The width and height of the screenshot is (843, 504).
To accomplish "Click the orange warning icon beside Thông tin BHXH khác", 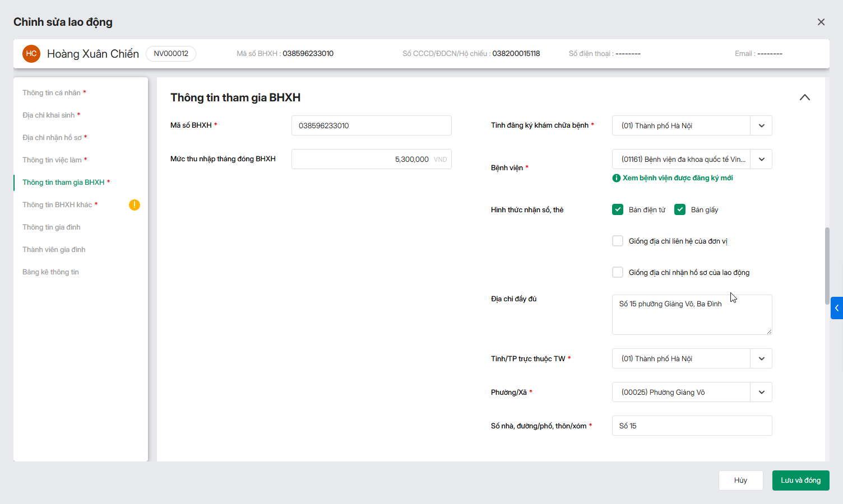I will [x=135, y=205].
